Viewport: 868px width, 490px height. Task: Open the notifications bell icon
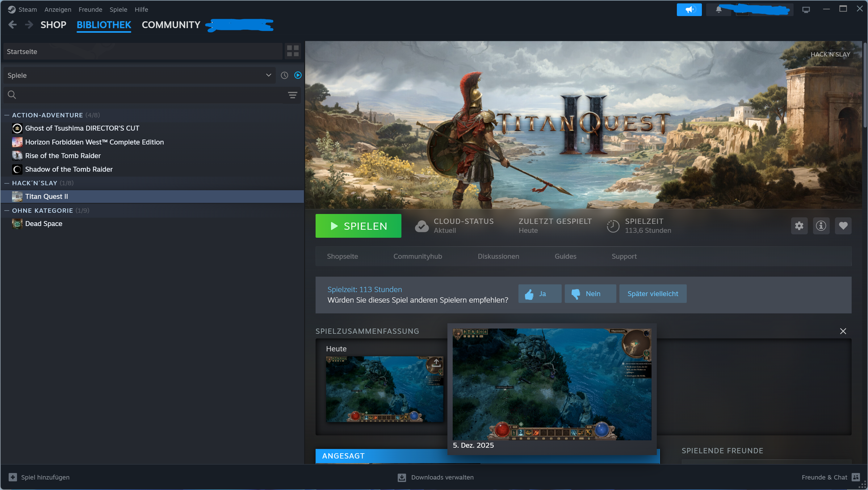point(719,10)
